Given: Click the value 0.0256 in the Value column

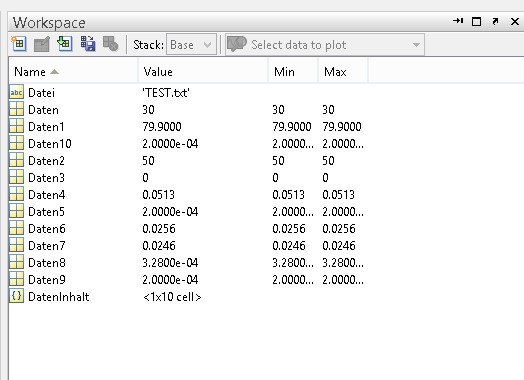Looking at the screenshot, I should (x=159, y=229).
